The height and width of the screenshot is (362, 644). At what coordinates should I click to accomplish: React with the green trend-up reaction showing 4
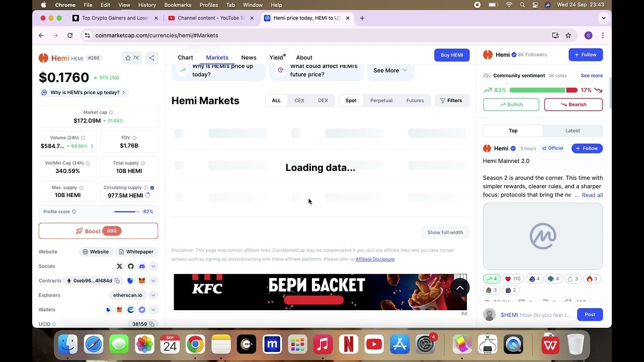(x=492, y=279)
